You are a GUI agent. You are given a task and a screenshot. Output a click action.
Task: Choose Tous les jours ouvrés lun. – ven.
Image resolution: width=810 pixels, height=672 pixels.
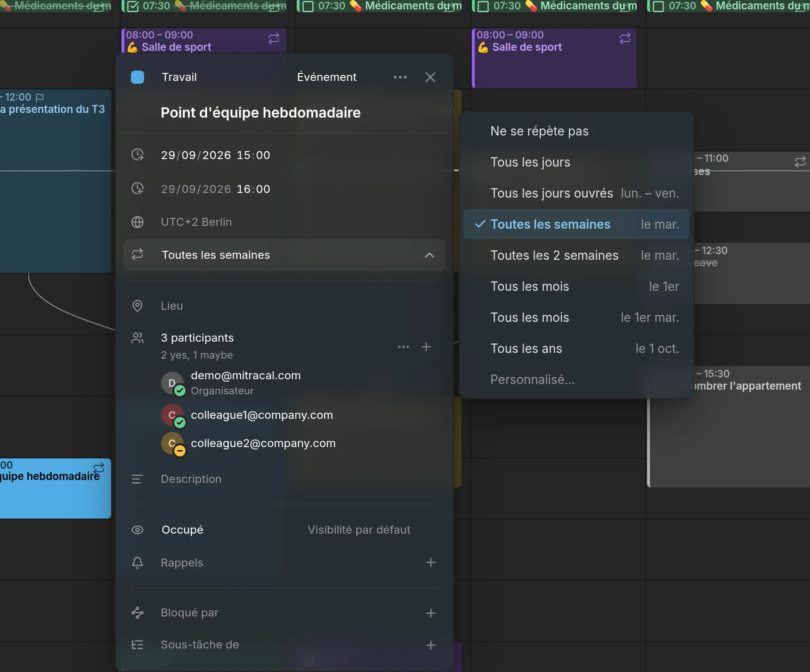click(576, 193)
